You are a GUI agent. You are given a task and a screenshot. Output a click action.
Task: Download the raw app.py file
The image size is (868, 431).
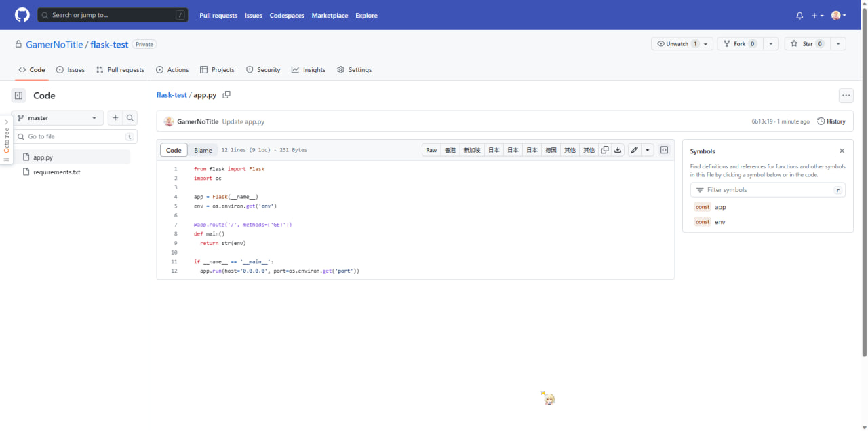coord(618,150)
